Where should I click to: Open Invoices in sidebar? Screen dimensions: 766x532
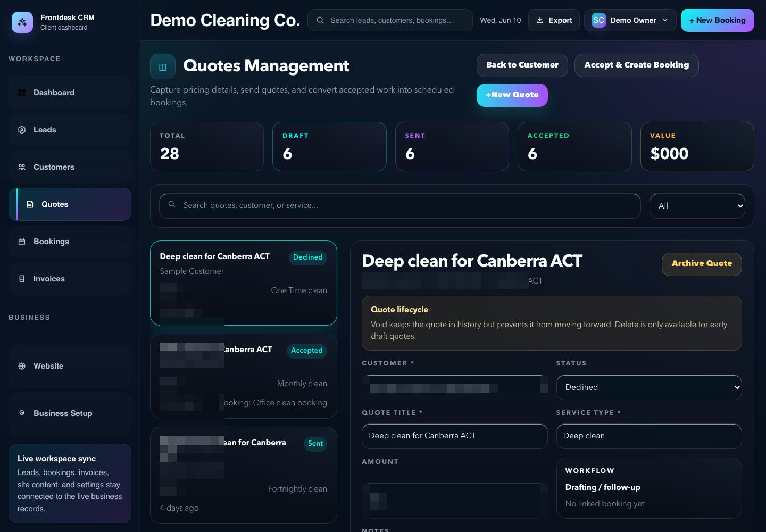(x=70, y=279)
